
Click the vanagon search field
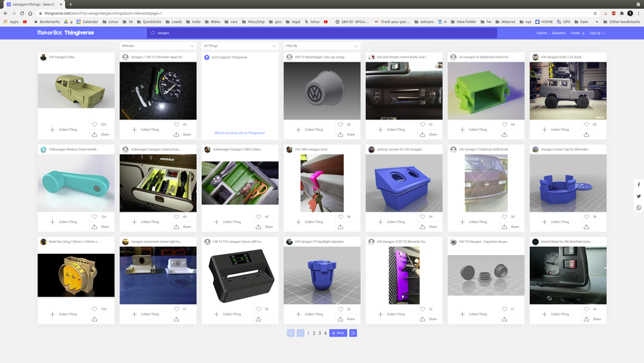(321, 33)
